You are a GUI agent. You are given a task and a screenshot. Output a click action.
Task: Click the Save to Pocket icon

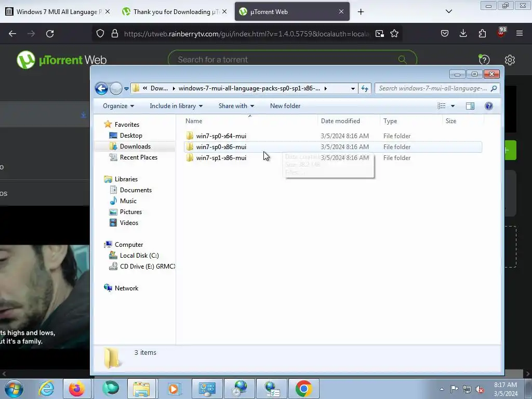point(445,34)
